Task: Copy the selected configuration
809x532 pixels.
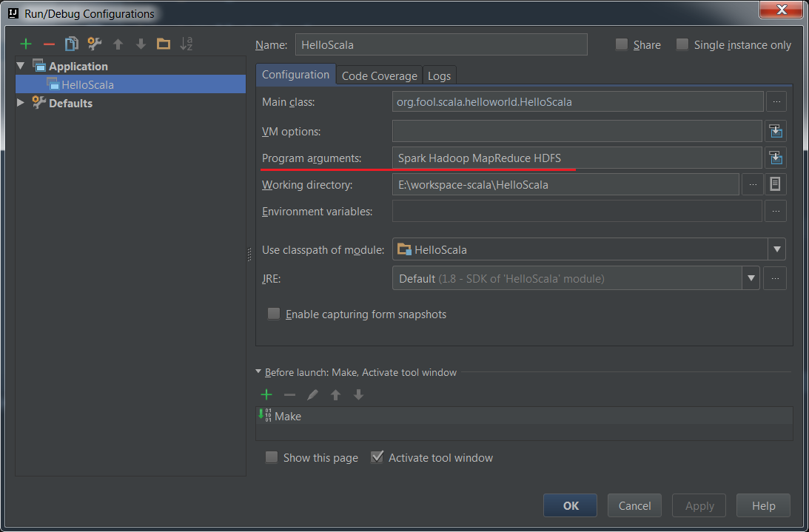Action: (x=72, y=44)
